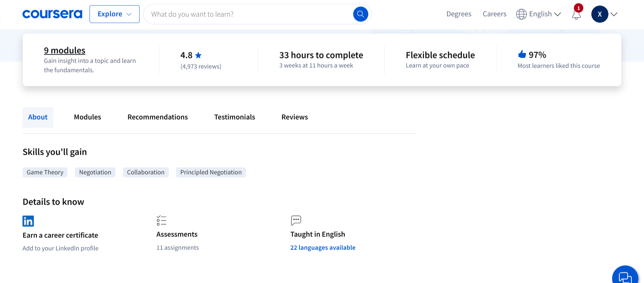Switch to the Modules tab
The height and width of the screenshot is (283, 644).
(88, 117)
